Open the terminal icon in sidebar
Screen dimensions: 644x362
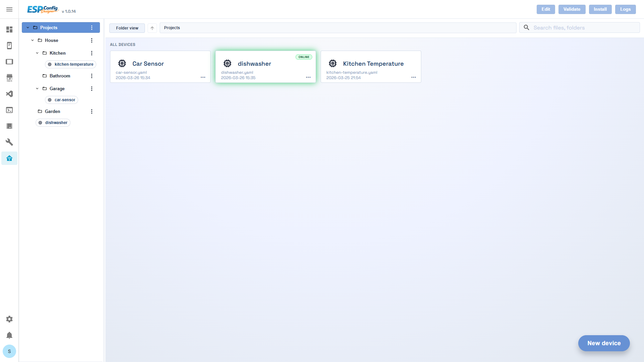(9, 110)
